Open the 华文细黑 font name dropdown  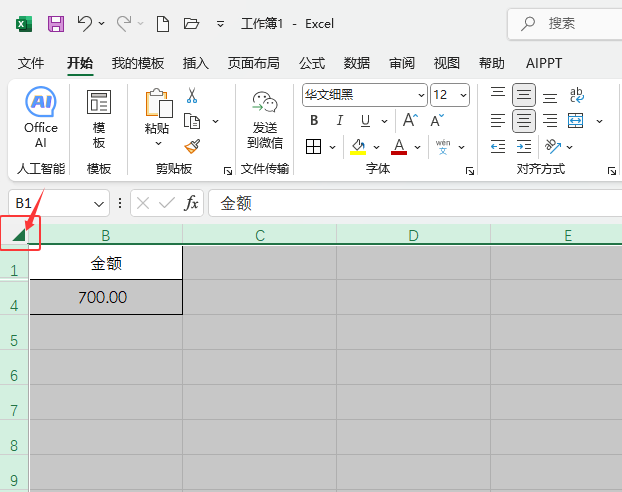pos(421,95)
